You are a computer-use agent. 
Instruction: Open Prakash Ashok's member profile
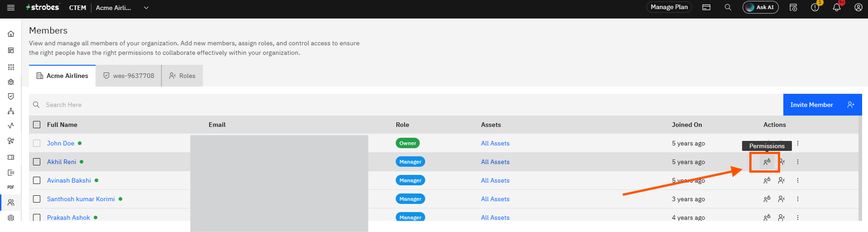[68, 217]
